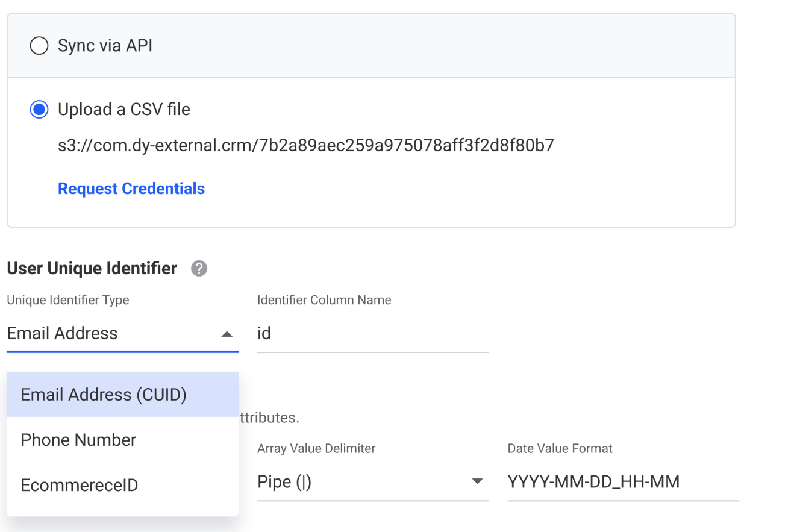Screen dimensions: 794x532
Task: Open the Request Credentials link
Action: click(x=131, y=189)
